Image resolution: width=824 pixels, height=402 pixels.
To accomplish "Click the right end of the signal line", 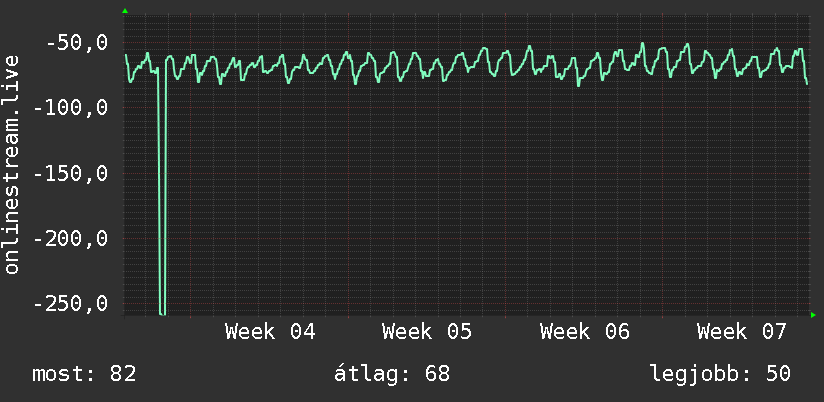I will click(807, 83).
